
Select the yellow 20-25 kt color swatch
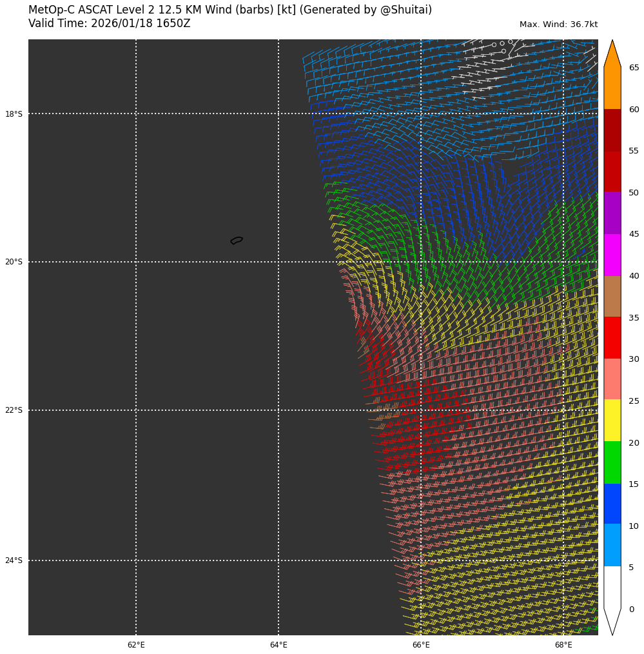click(612, 421)
